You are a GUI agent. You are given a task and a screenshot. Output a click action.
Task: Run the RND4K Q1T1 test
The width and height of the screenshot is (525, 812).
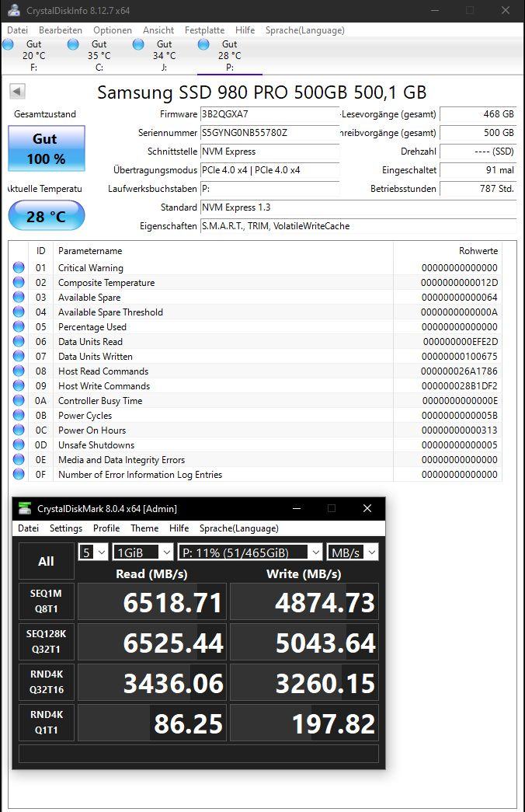pyautogui.click(x=46, y=723)
